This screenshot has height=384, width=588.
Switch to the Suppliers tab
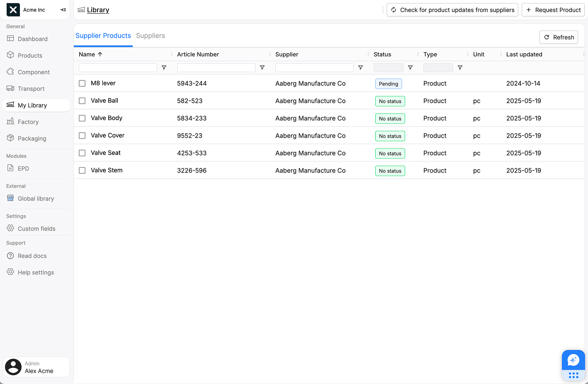click(151, 36)
